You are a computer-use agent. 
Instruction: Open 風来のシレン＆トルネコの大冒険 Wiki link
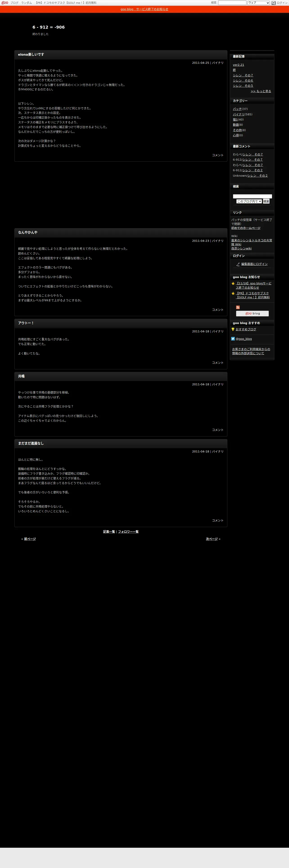click(x=252, y=242)
